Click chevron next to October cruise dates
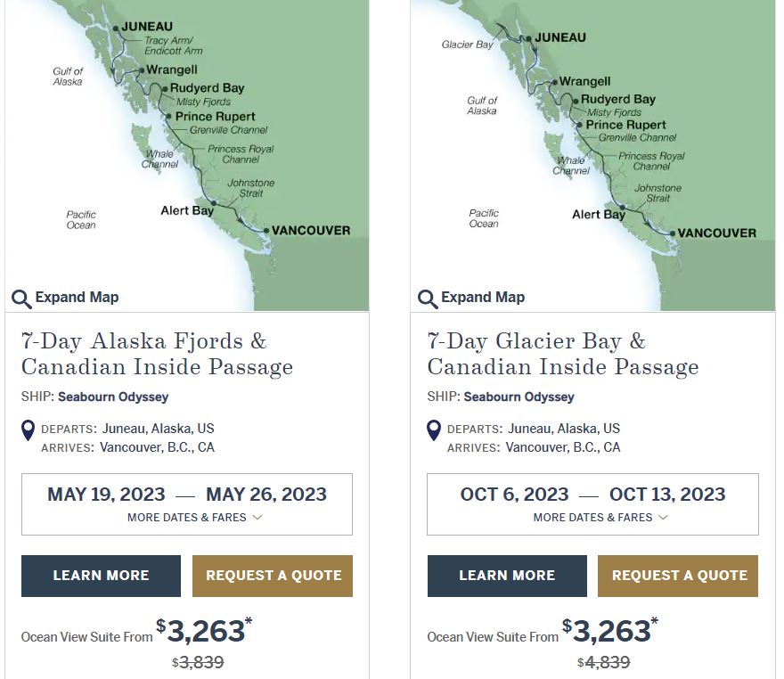 pos(664,518)
